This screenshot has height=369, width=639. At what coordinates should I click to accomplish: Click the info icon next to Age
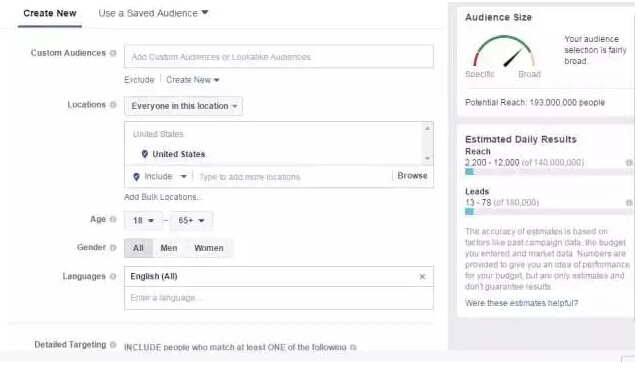[113, 219]
